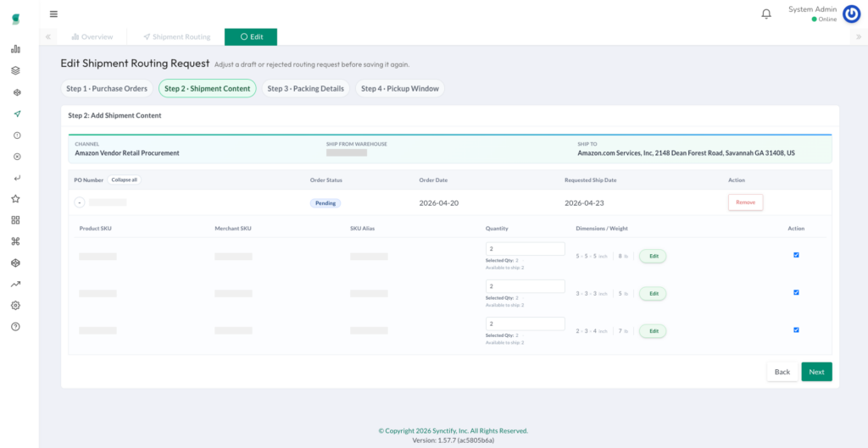Viewport: 868px width, 448px height.
Task: Click the order date 2026-04-20
Action: coord(439,203)
